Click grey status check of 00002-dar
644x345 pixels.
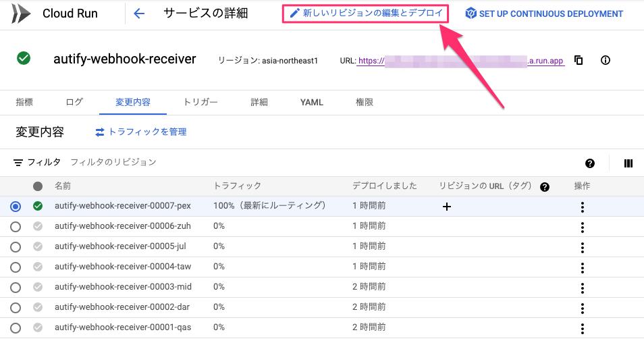pyautogui.click(x=38, y=307)
